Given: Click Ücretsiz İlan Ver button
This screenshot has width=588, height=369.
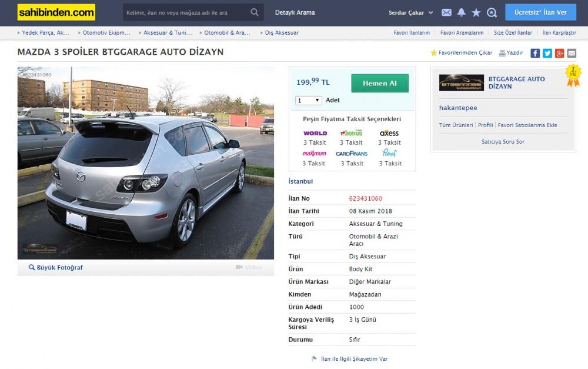Looking at the screenshot, I should (x=540, y=12).
